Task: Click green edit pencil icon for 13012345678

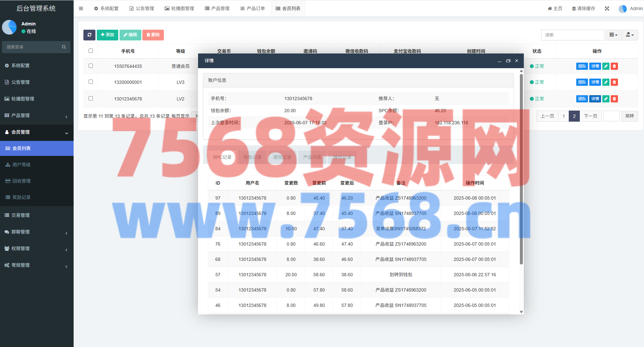Action: 606,99
